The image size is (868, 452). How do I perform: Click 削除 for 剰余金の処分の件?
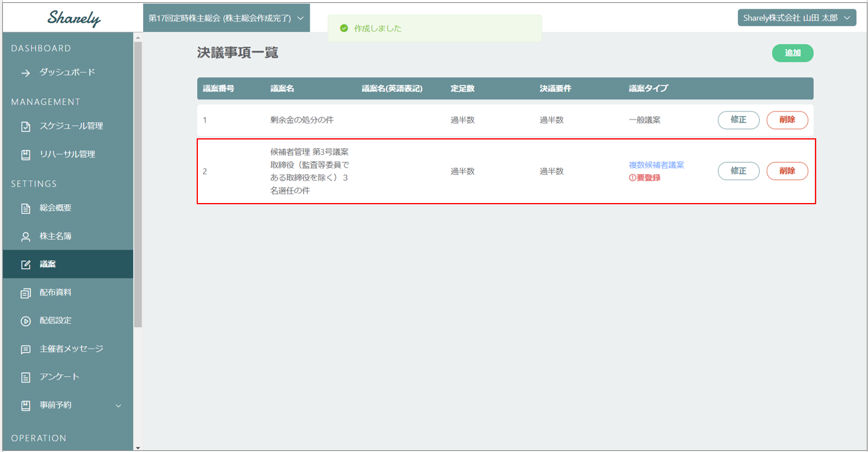point(787,120)
